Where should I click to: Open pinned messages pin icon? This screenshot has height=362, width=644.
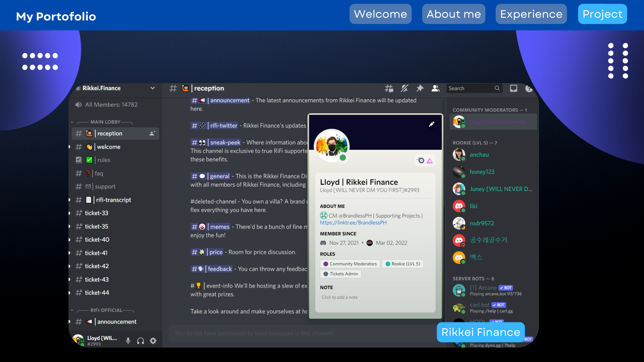pyautogui.click(x=420, y=88)
